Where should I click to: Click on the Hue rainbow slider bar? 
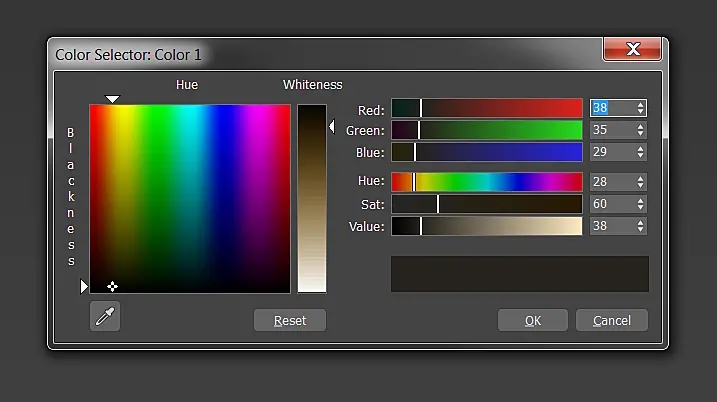tap(487, 182)
